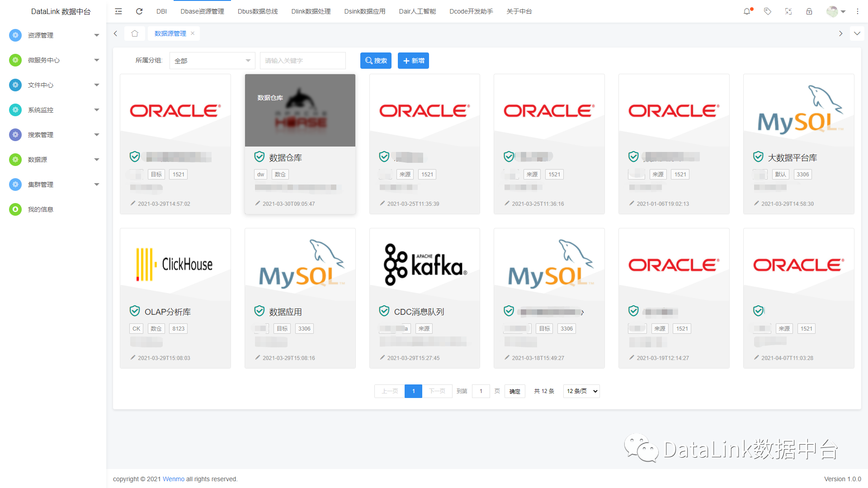Viewport: 868px width, 488px height.
Task: Expand the 搜索管理 menu arrow
Action: [x=96, y=135]
